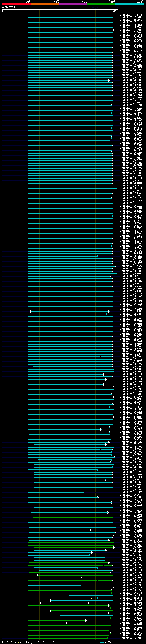Select hit UniRef100_B8M045
Image resolution: width=146 pixels, height=644 pixels.
point(131,276)
